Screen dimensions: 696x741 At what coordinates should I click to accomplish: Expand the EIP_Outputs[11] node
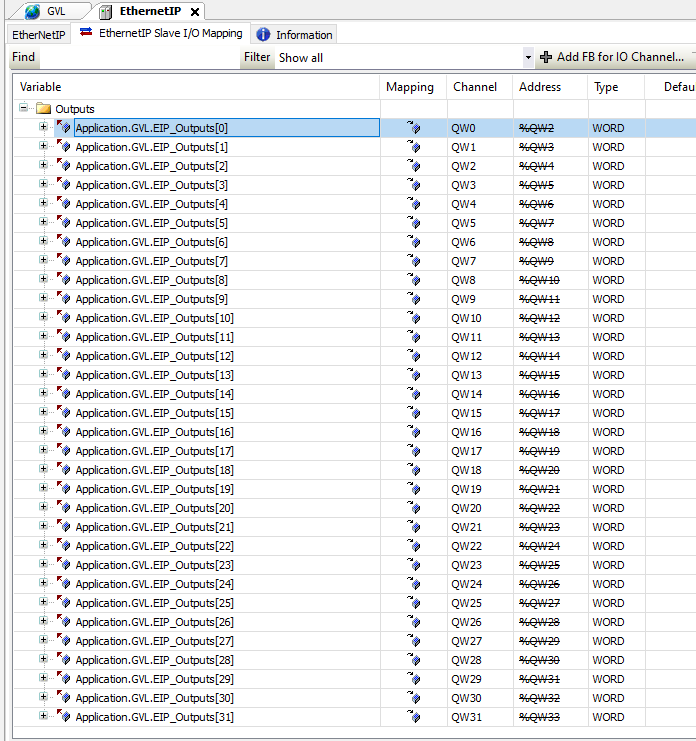click(43, 336)
